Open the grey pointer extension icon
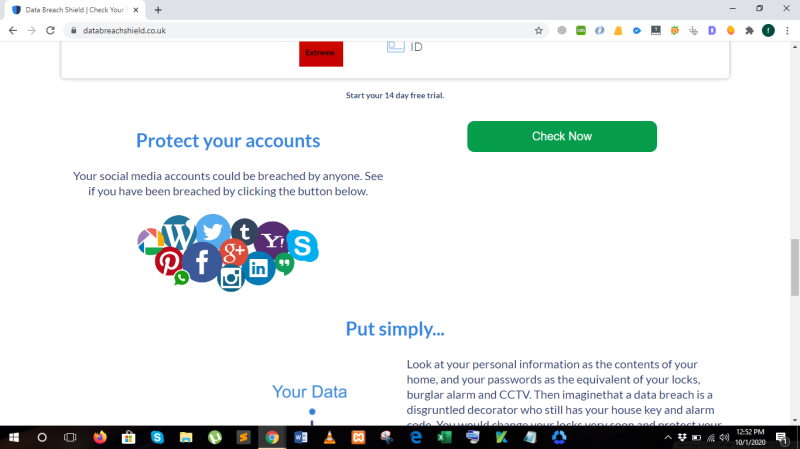The height and width of the screenshot is (449, 800). click(693, 31)
